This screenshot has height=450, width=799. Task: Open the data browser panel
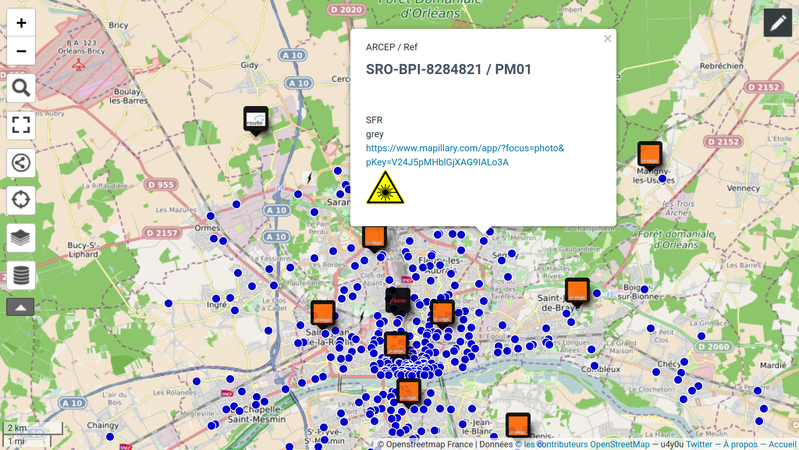(21, 275)
